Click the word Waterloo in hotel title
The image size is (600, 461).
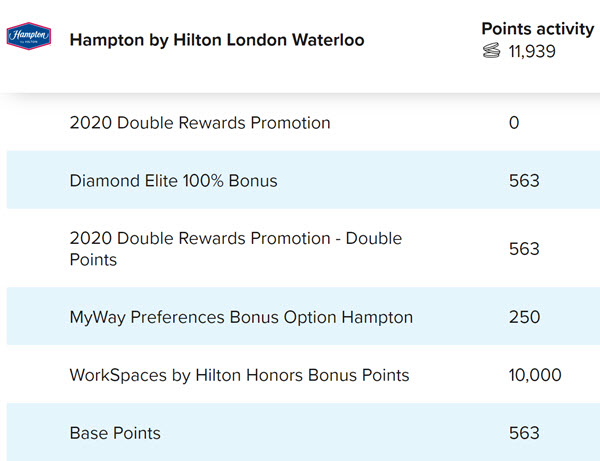(x=328, y=40)
